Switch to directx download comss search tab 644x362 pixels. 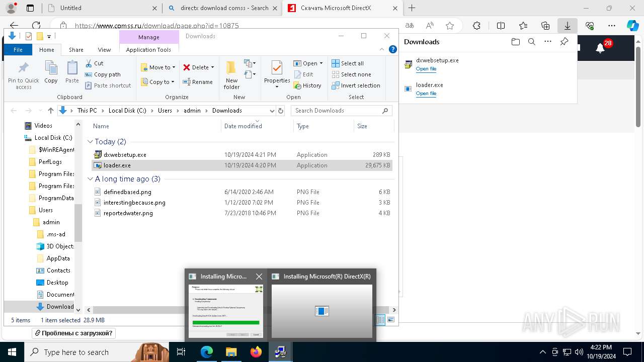tap(224, 8)
